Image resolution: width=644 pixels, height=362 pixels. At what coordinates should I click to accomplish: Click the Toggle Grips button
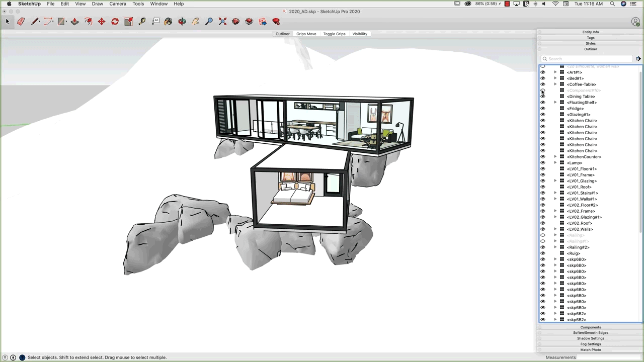point(334,34)
